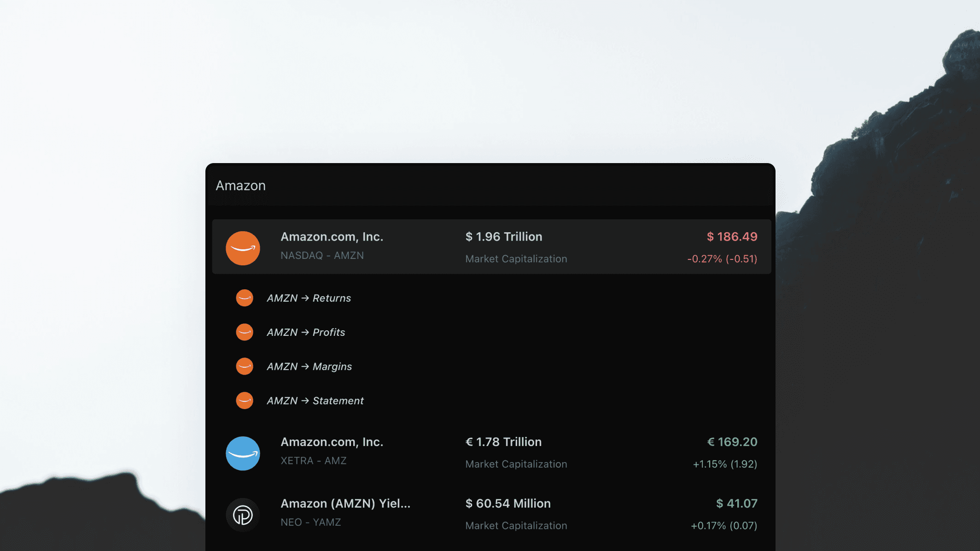Select Amazon.com, Inc. NASDAQ result name
This screenshot has width=980, height=551.
[x=332, y=237]
